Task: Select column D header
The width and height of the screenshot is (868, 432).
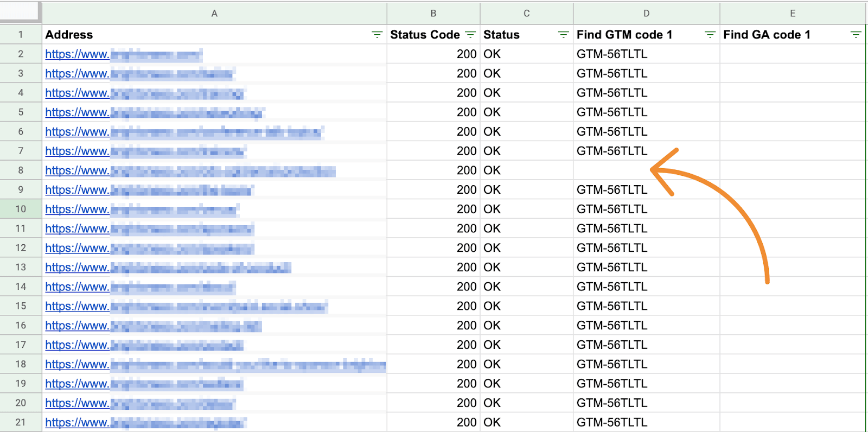Action: coord(646,13)
